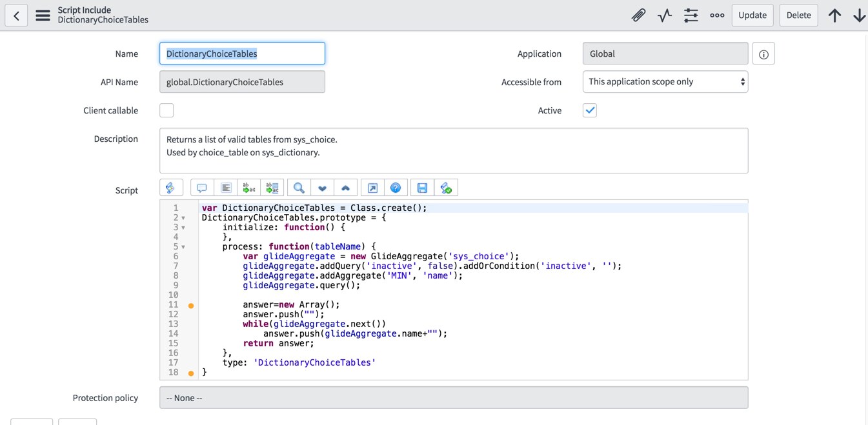Open more options three-dots icon
This screenshot has width=868, height=425.
point(717,15)
